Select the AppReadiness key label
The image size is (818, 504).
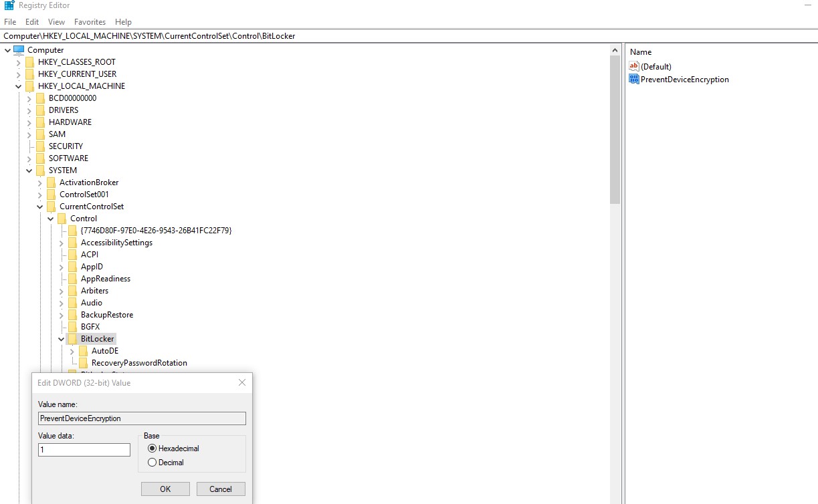point(106,279)
